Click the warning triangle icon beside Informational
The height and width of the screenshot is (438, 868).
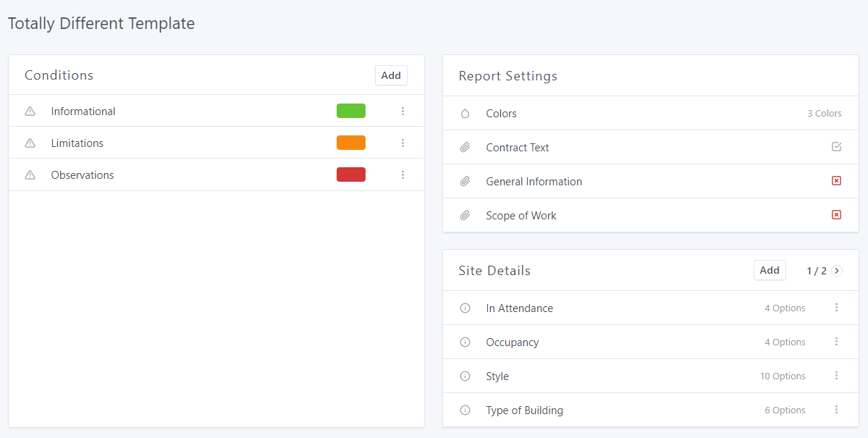click(x=30, y=111)
